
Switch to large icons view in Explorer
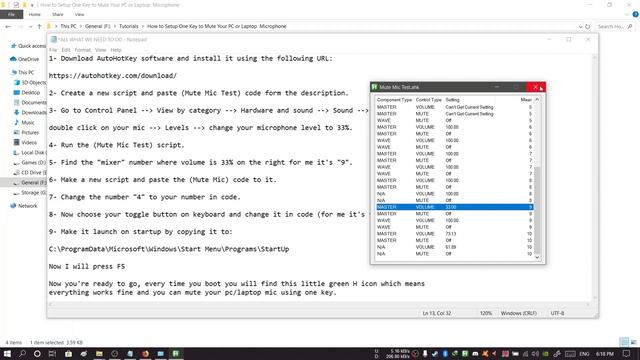click(x=633, y=342)
